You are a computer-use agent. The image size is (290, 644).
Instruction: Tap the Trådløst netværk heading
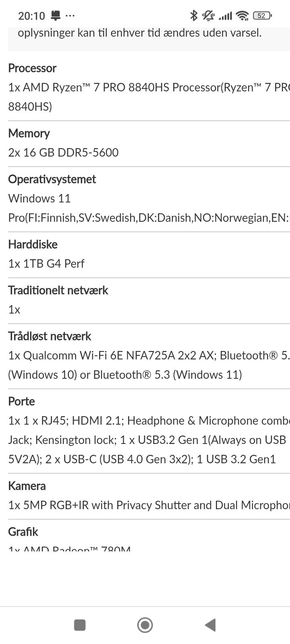[x=50, y=336]
